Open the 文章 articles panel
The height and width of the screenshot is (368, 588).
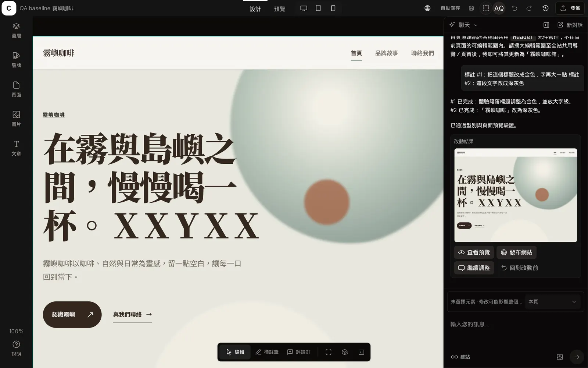16,148
